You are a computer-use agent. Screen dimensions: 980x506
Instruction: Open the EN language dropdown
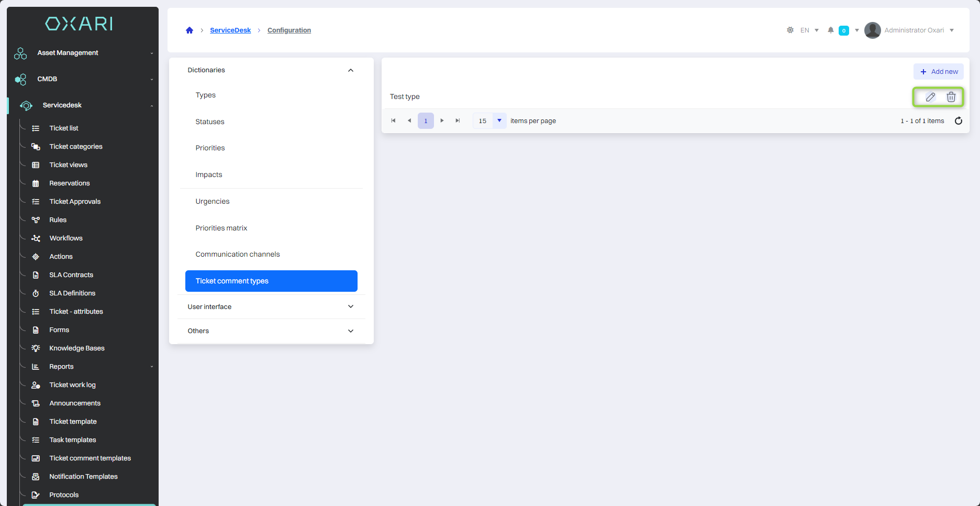pos(809,30)
